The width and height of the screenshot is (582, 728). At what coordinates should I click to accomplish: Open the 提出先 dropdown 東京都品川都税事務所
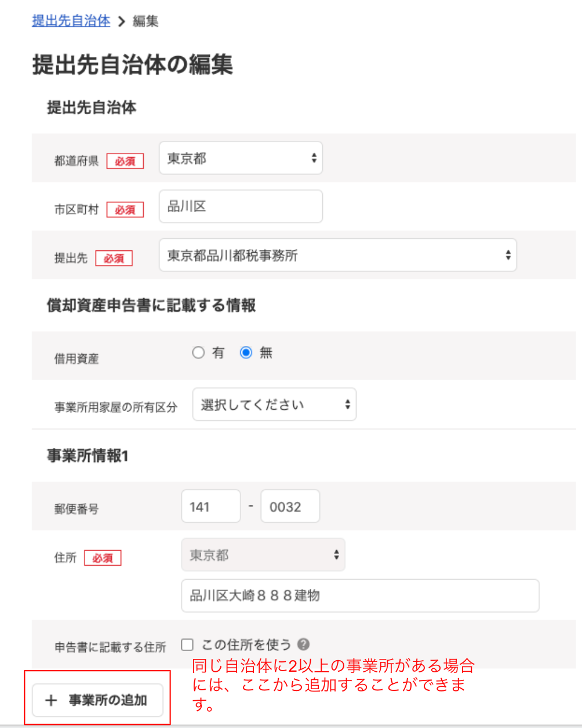[338, 255]
